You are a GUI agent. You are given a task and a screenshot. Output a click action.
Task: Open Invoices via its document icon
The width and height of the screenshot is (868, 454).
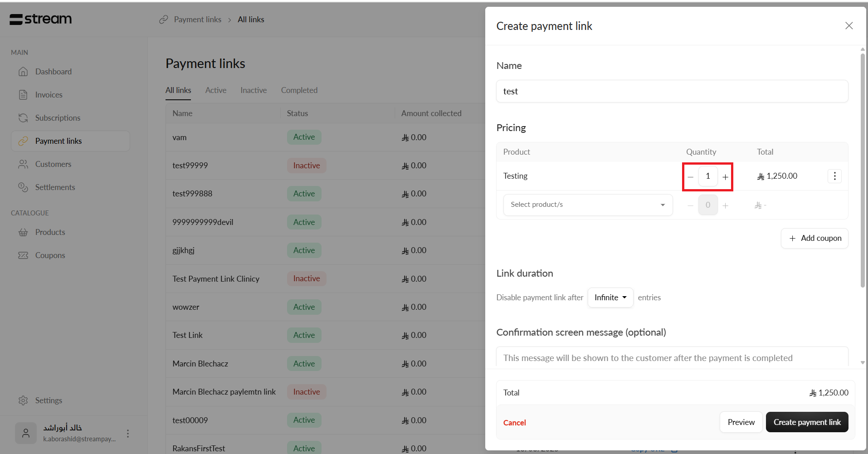coord(23,95)
